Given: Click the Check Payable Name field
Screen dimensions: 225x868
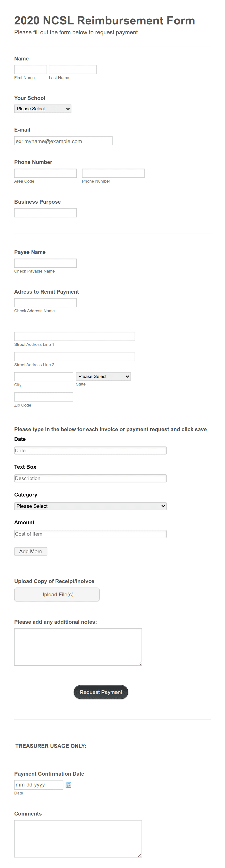Looking at the screenshot, I should click(x=45, y=263).
